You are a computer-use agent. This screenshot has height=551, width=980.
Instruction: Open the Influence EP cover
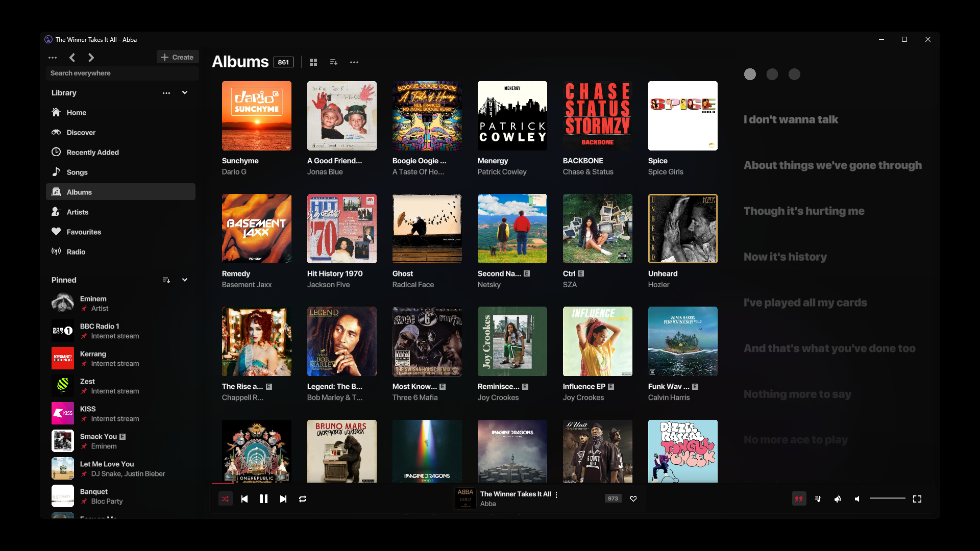pos(598,341)
